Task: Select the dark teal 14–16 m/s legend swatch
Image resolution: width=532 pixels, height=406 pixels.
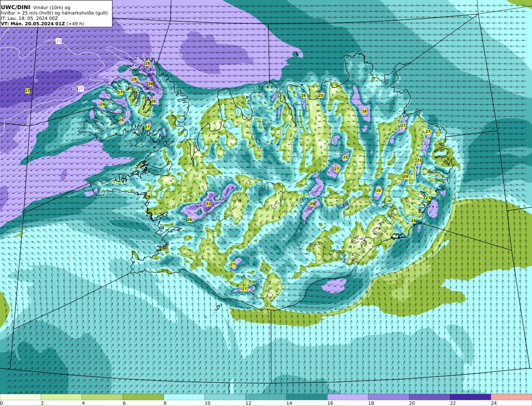Action: 307,397
